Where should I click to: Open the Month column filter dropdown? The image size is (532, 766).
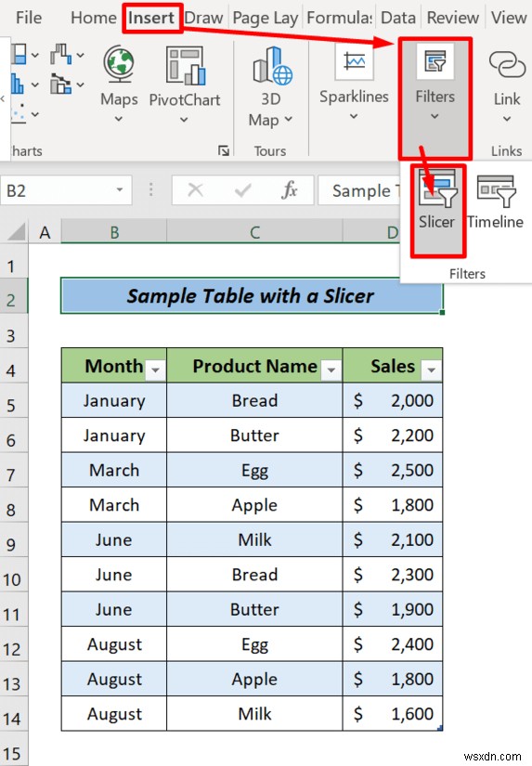[x=155, y=370]
